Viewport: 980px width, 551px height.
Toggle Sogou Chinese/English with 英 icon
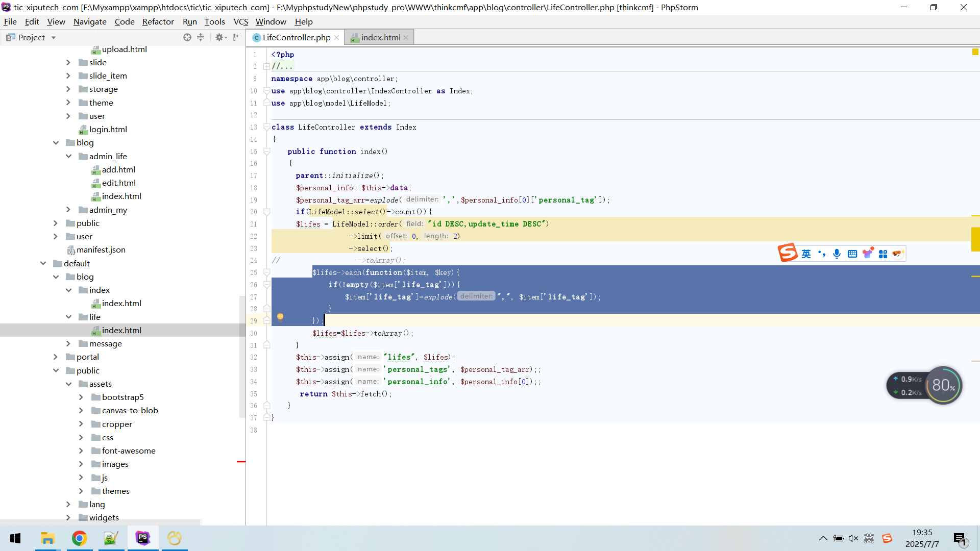click(x=806, y=253)
